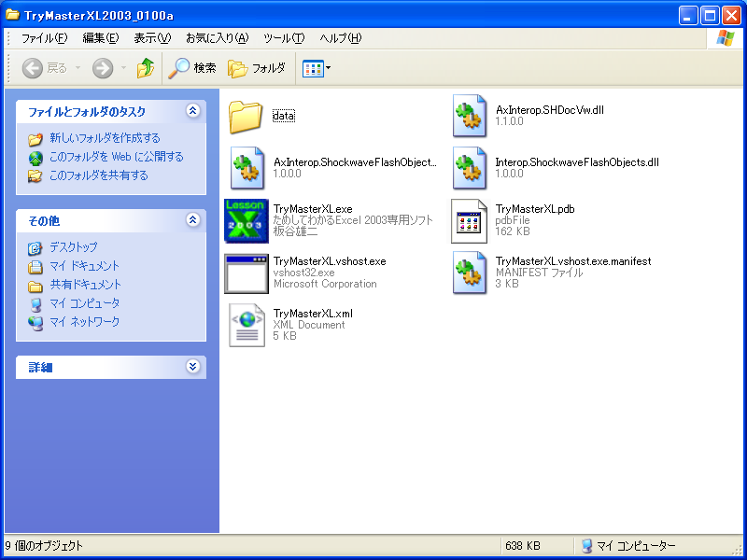Image resolution: width=747 pixels, height=560 pixels.
Task: Open the 表示(V) menu
Action: pyautogui.click(x=152, y=38)
